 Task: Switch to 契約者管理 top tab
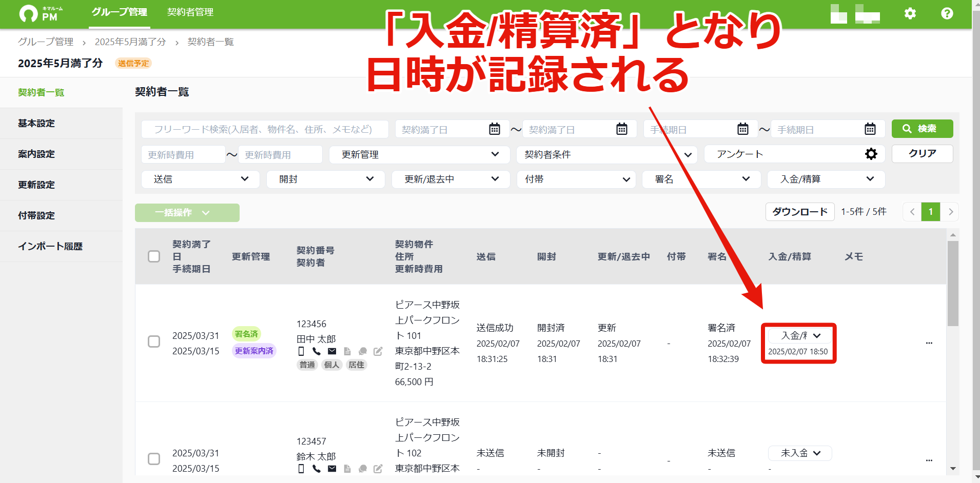(x=190, y=12)
